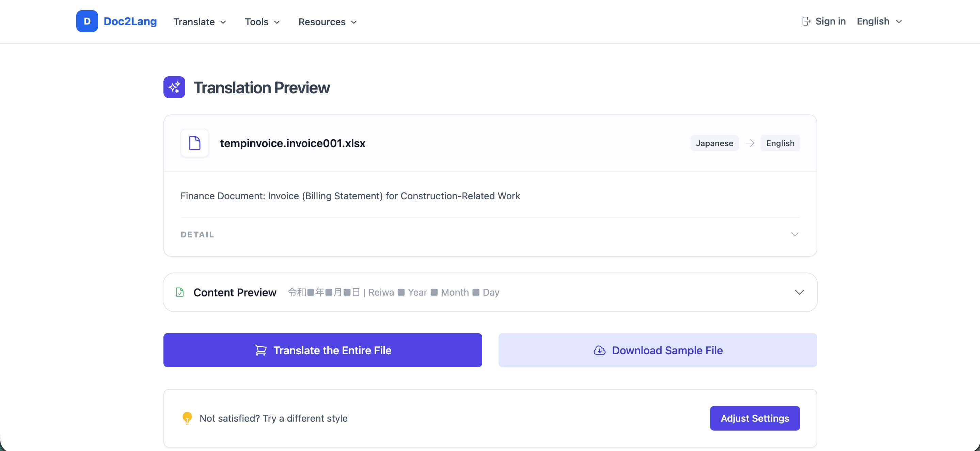Click the Japanese source language tag
The image size is (980, 451).
[714, 143]
